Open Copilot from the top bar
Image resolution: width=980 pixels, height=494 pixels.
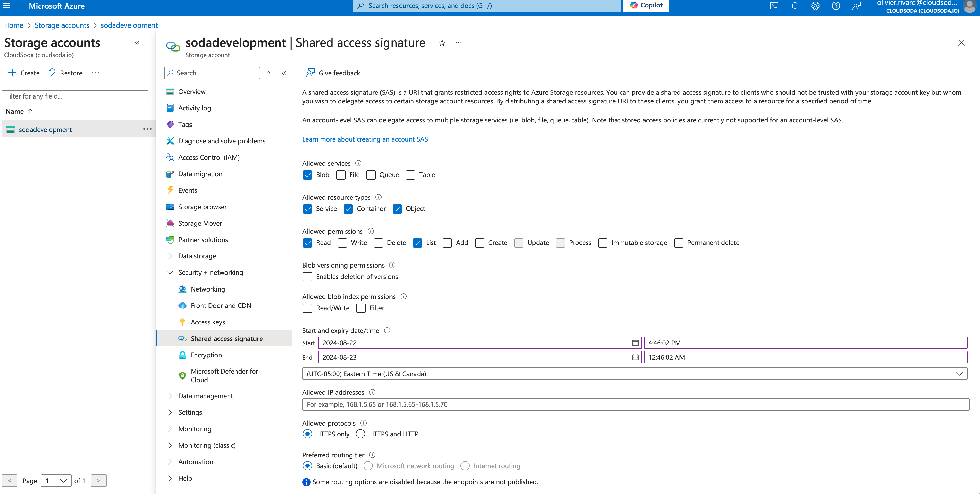(x=646, y=5)
